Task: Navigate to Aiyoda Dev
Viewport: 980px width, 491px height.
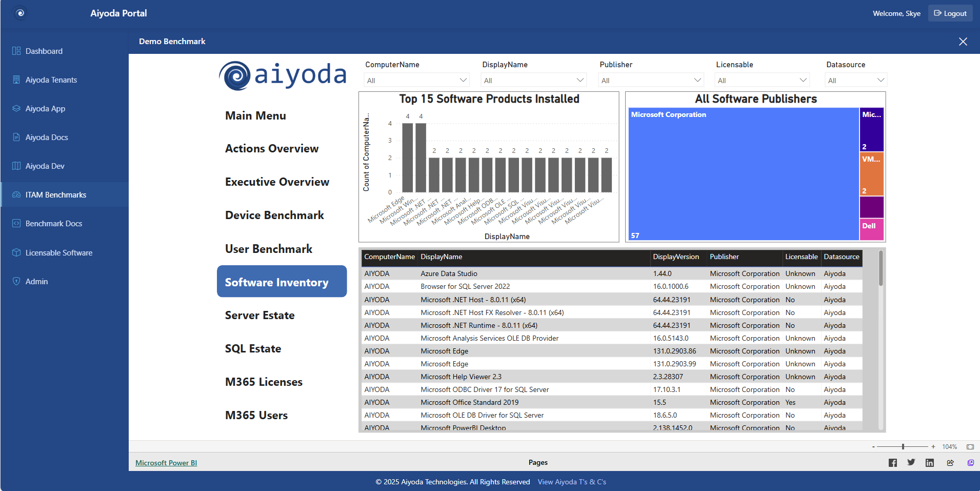Action: click(45, 166)
